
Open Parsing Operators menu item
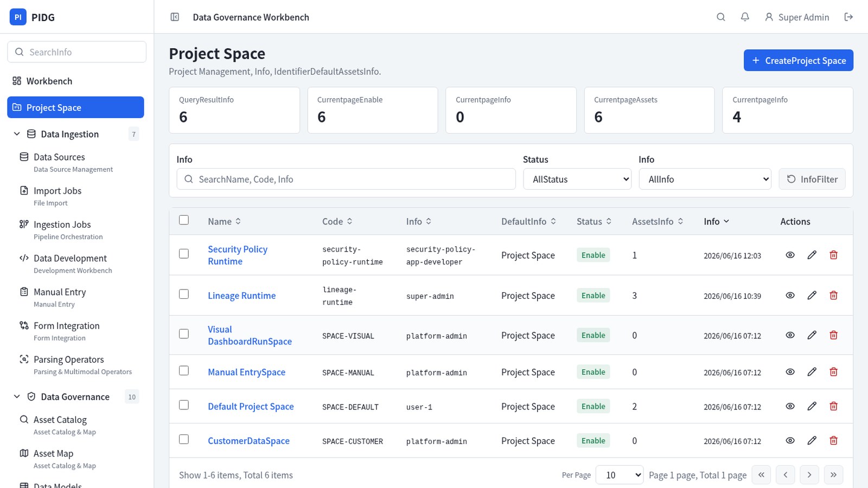tap(75, 365)
